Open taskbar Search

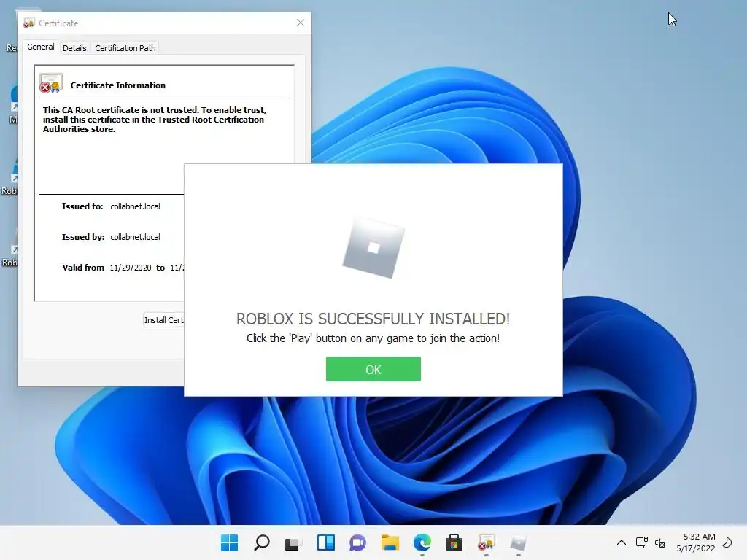click(x=262, y=542)
